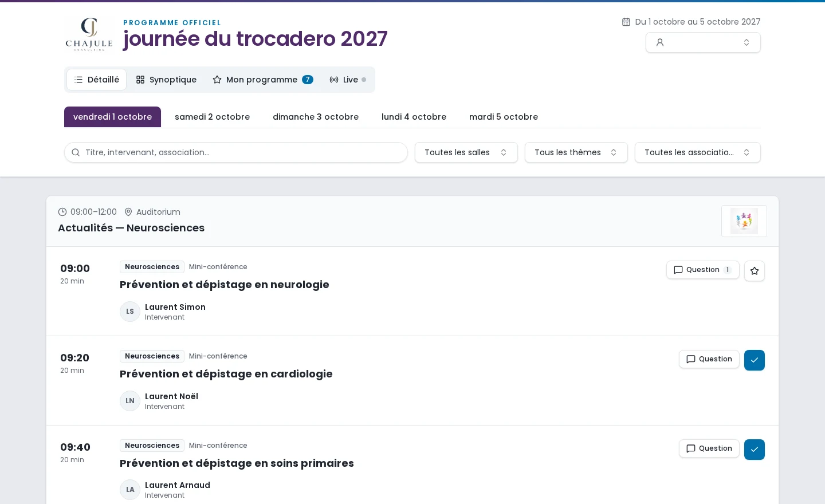
Task: Select the lundi 4 octobre day tab
Action: [x=414, y=117]
